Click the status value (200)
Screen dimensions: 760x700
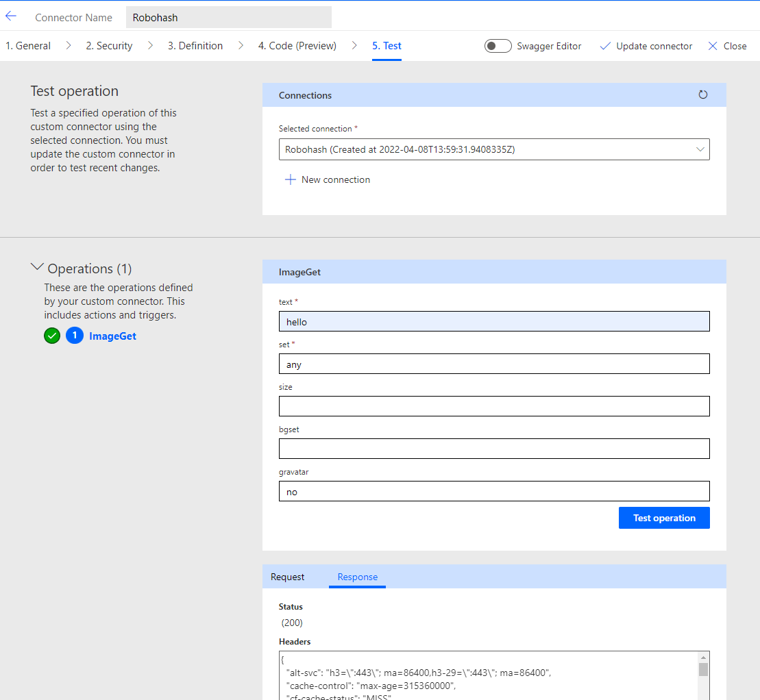tap(292, 623)
